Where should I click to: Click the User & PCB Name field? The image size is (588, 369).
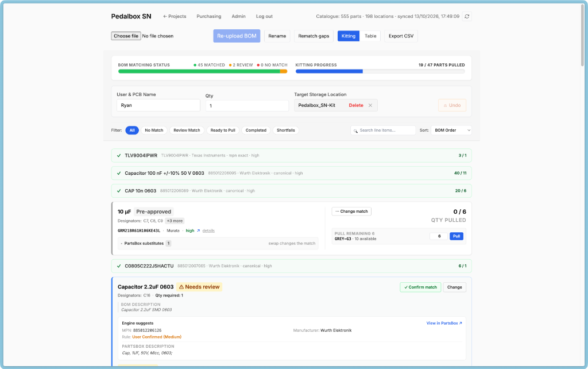tap(158, 106)
